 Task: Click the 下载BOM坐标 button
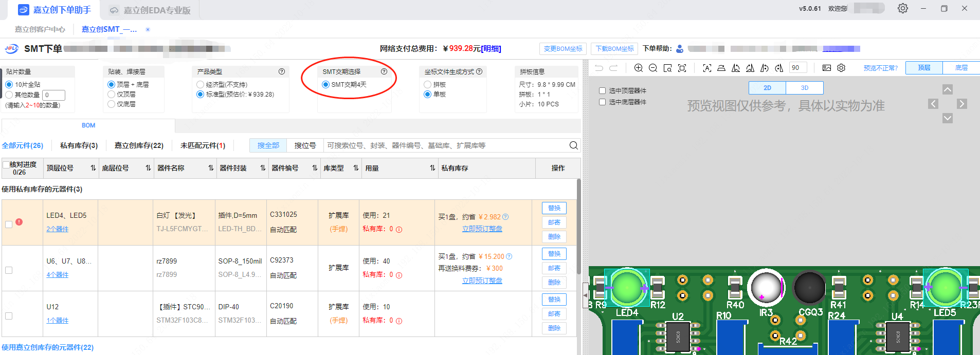(614, 49)
